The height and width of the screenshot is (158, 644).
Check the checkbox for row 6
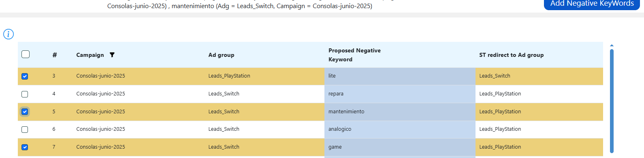coord(25,130)
